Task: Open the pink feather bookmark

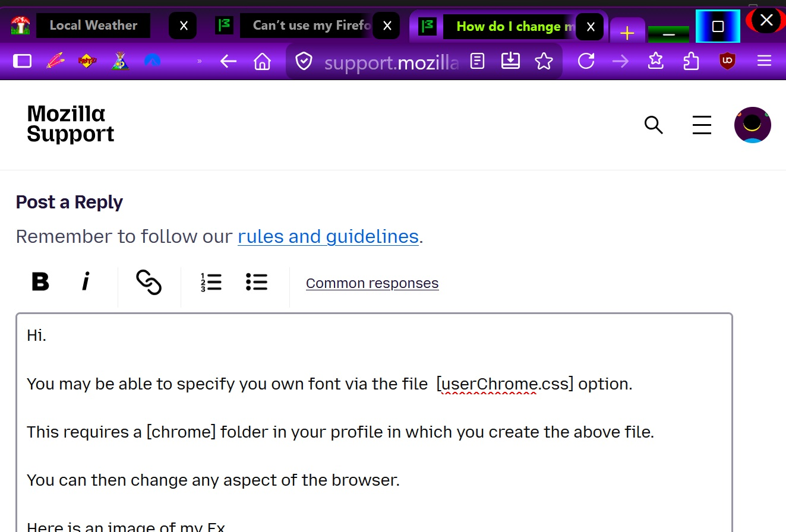Action: tap(55, 61)
